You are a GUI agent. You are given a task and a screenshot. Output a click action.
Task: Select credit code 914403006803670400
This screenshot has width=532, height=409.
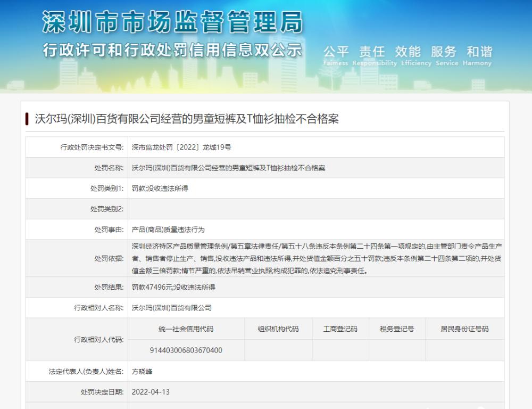[186, 350]
